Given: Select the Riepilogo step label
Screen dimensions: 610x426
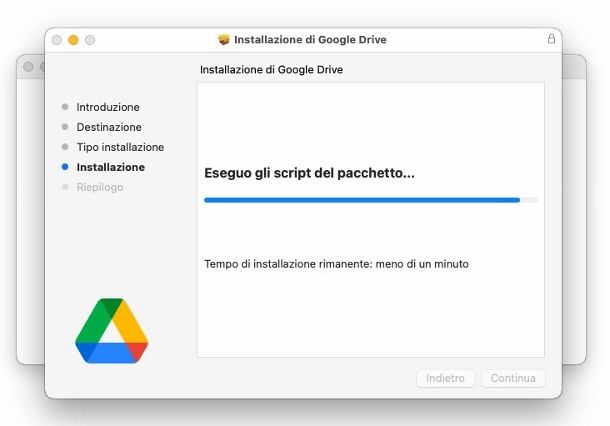Looking at the screenshot, I should [100, 187].
